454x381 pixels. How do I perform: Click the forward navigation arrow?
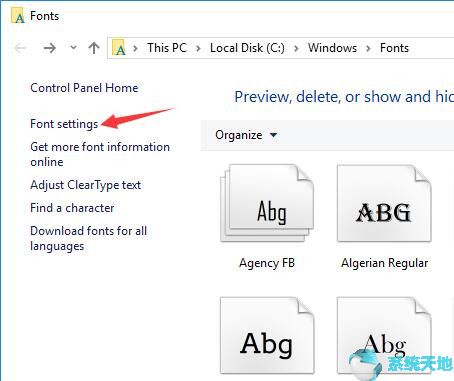[50, 48]
